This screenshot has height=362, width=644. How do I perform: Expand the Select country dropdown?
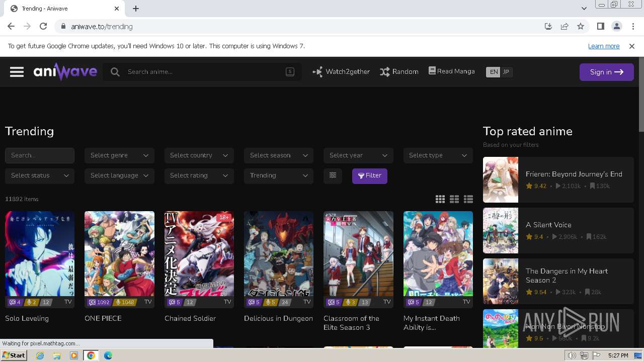(199, 155)
